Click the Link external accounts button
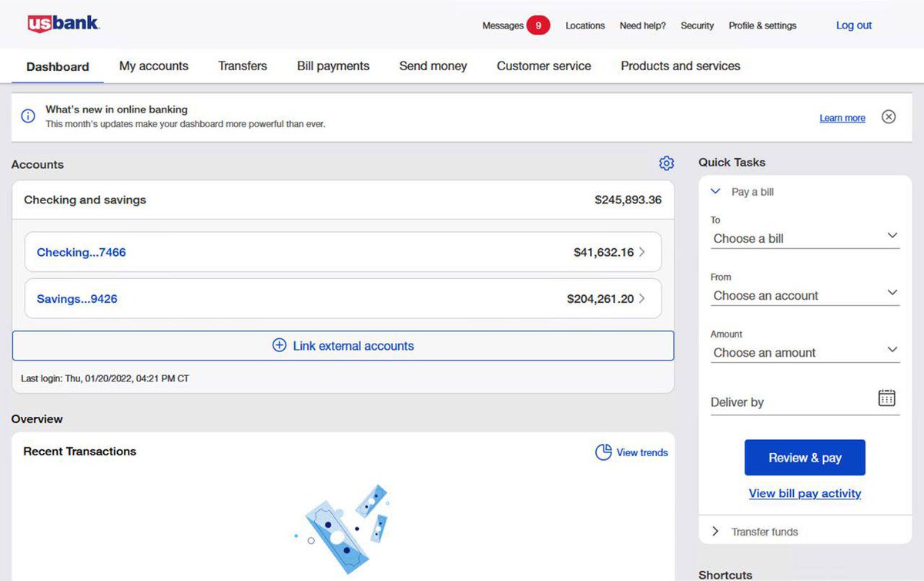Screen dimensions: 924x581 (x=343, y=346)
